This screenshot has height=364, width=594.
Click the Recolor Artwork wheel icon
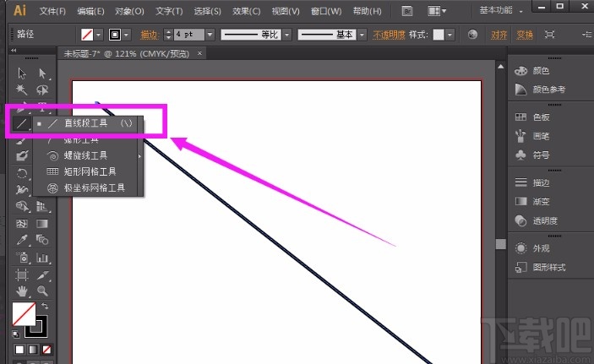(x=472, y=35)
